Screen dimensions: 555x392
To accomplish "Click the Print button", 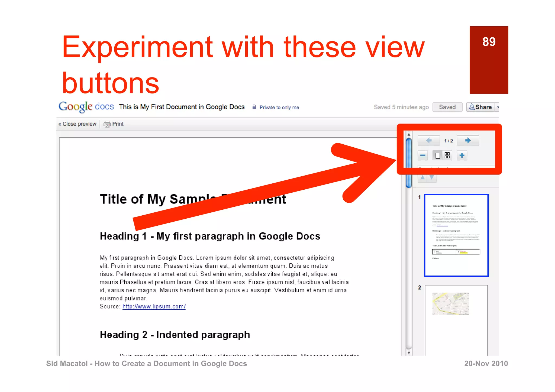I will [x=114, y=124].
